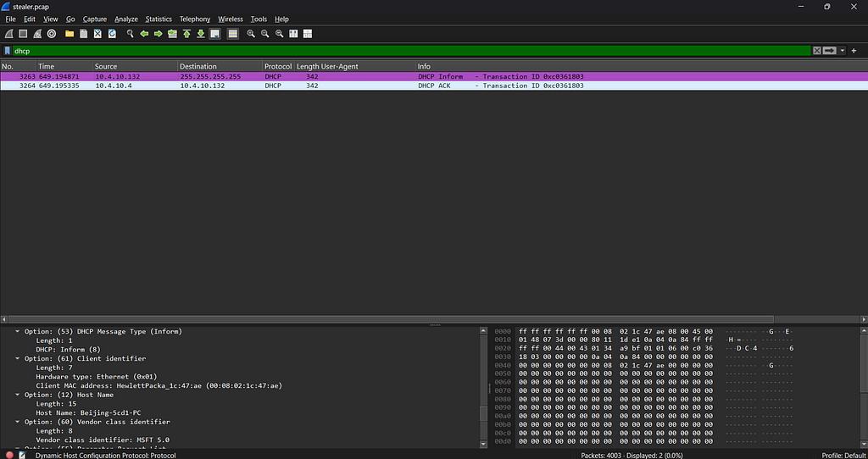Clear the dhcp display filter
This screenshot has height=459, width=868.
[816, 51]
